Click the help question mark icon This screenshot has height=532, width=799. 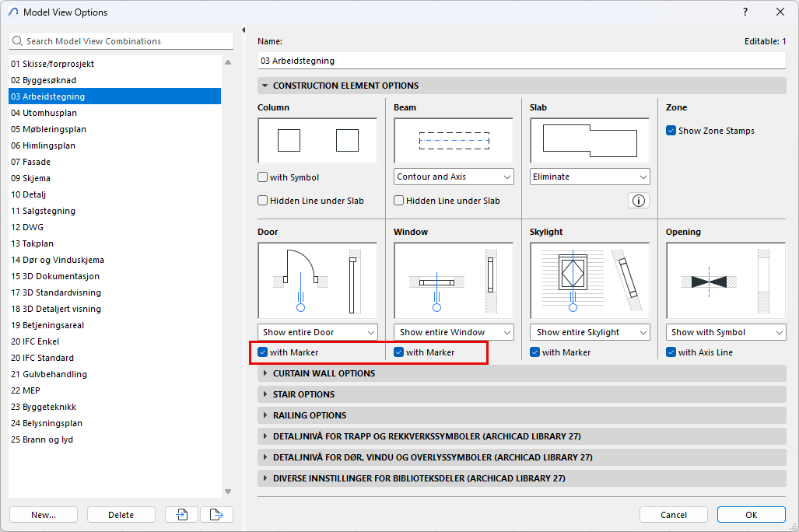pos(745,12)
